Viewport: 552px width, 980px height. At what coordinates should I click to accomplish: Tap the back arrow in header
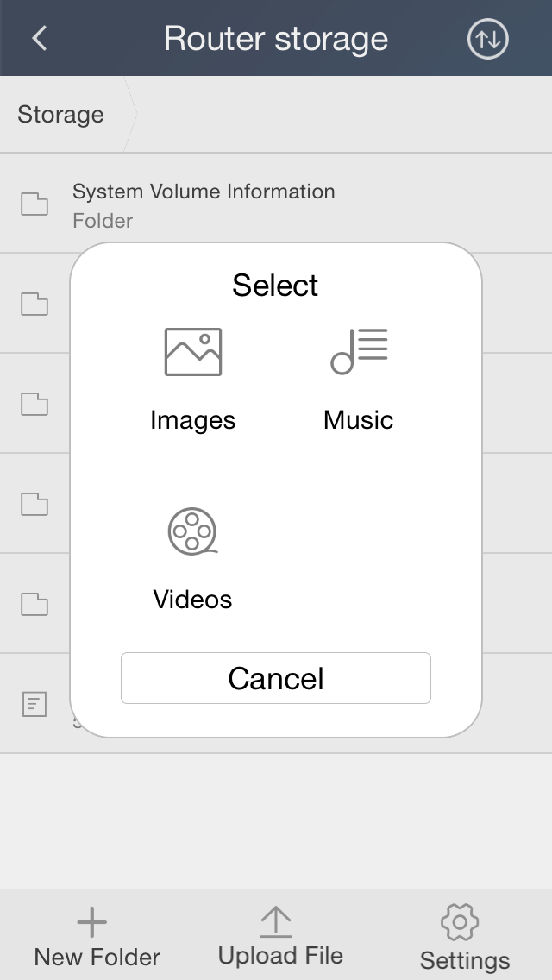click(x=39, y=39)
